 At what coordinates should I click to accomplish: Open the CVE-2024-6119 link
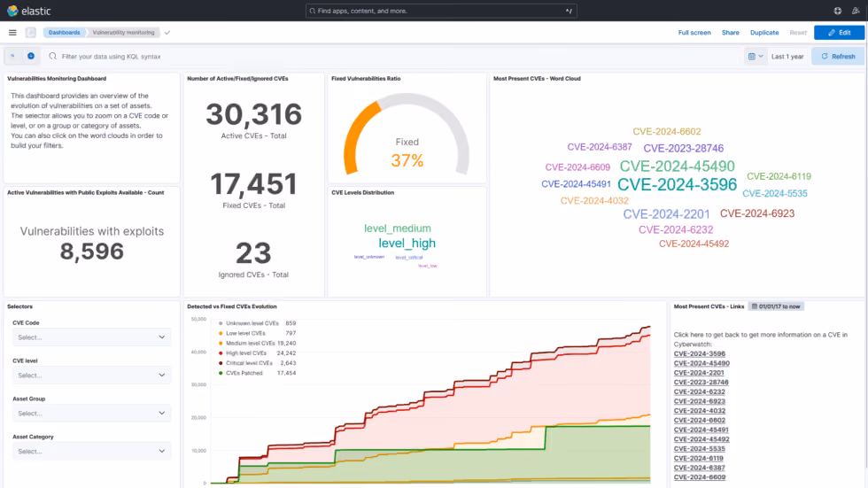coord(698,458)
